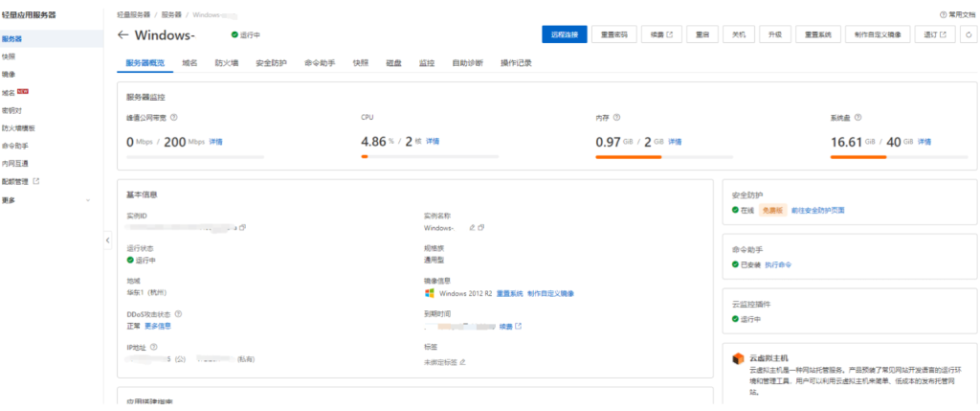Click the 退订 button
The image size is (980, 411).
tap(935, 35)
